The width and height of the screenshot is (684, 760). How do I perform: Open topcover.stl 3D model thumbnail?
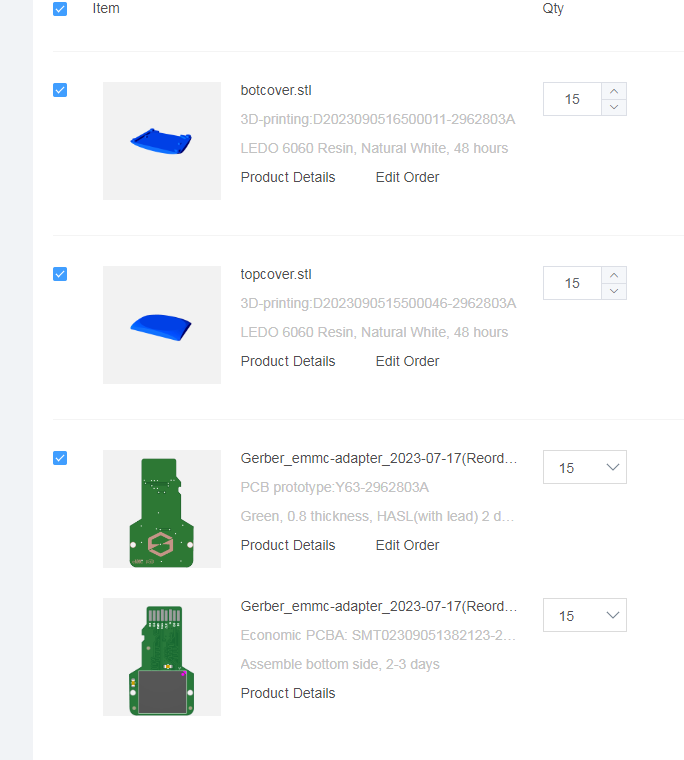point(162,325)
